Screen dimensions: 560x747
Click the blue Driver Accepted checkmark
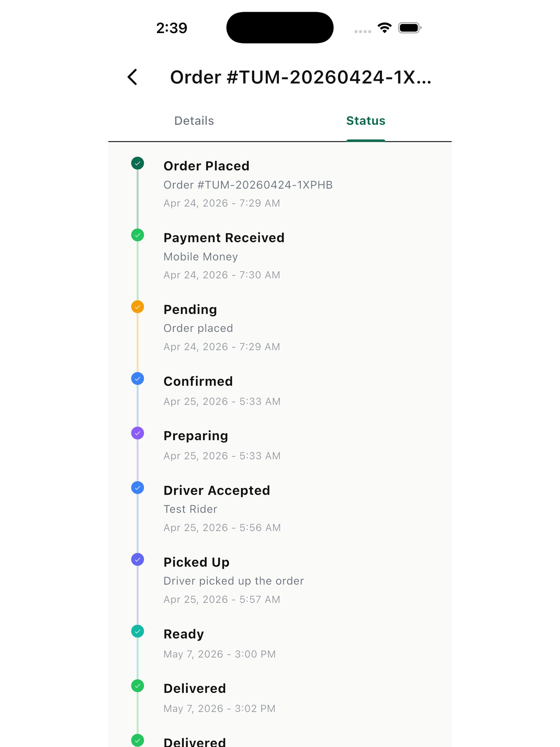coord(138,488)
